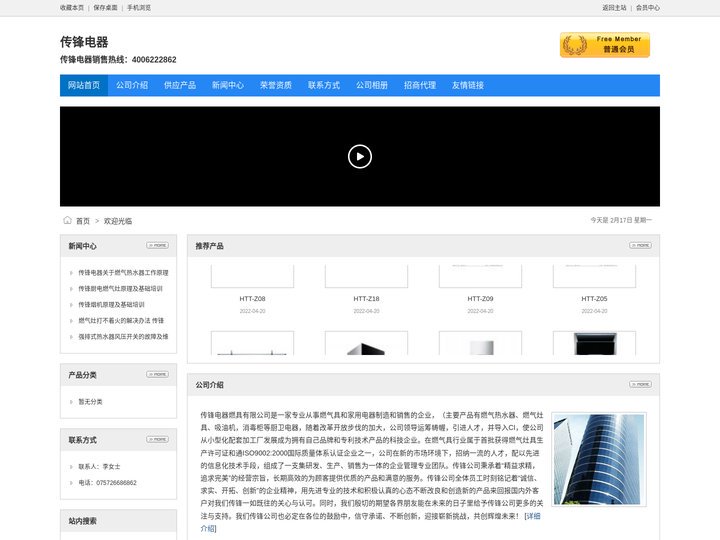Open product HTT-Z08
Viewport: 720px width, 540px height.
[x=252, y=298]
